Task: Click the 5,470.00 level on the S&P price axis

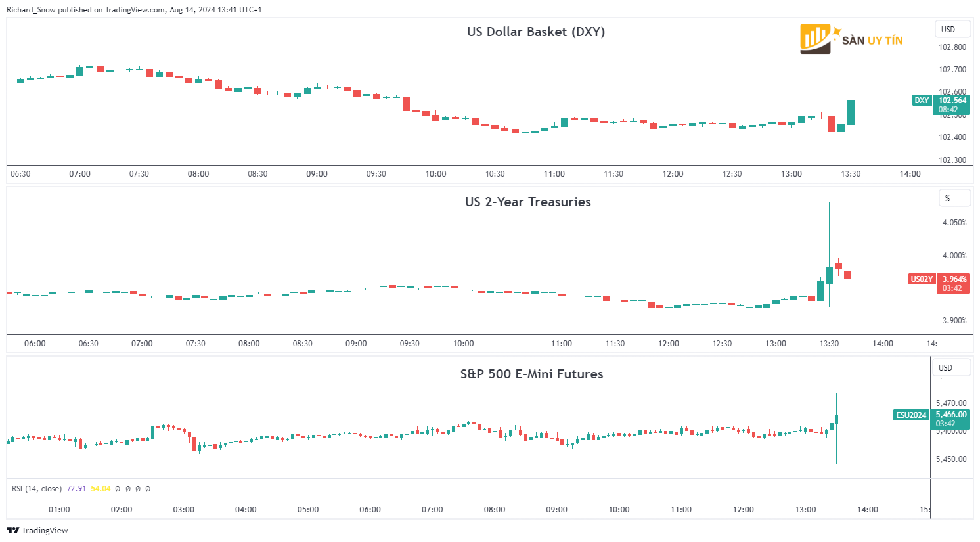Action: pyautogui.click(x=951, y=403)
